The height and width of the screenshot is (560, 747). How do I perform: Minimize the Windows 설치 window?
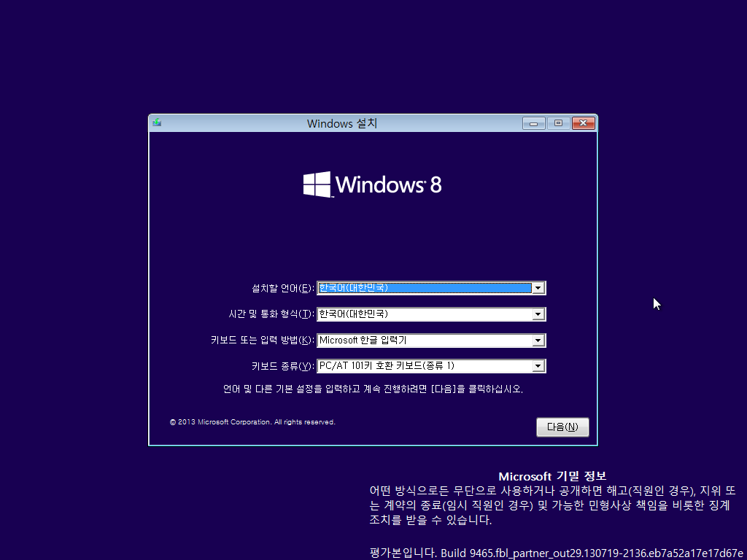tap(533, 123)
